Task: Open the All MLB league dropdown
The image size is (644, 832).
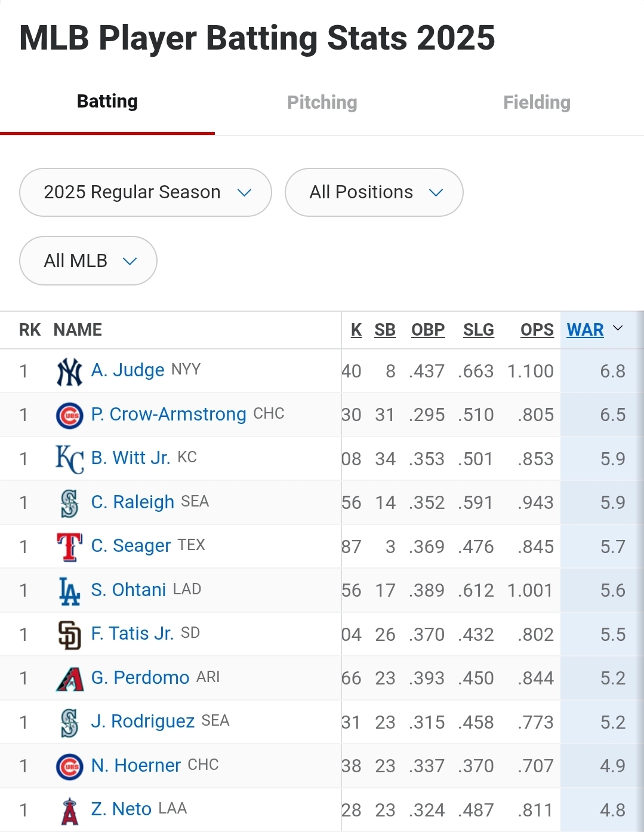Action: coord(88,261)
